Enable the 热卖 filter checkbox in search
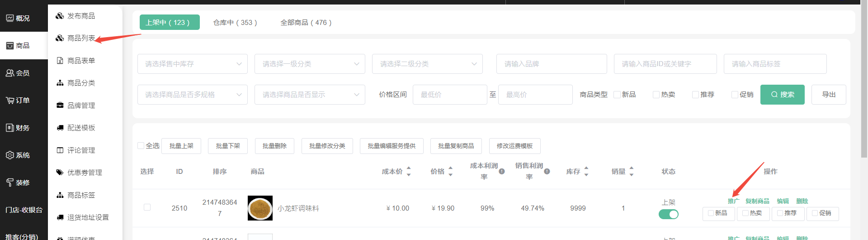The width and height of the screenshot is (868, 240). point(656,95)
